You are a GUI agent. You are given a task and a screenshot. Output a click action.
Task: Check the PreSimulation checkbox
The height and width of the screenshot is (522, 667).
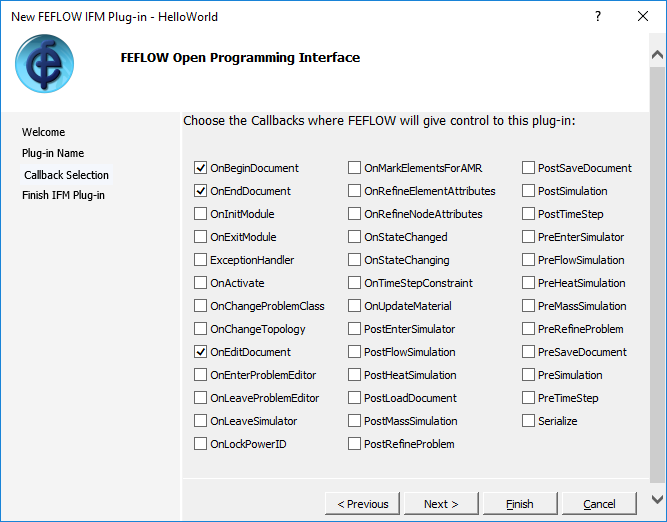[528, 375]
